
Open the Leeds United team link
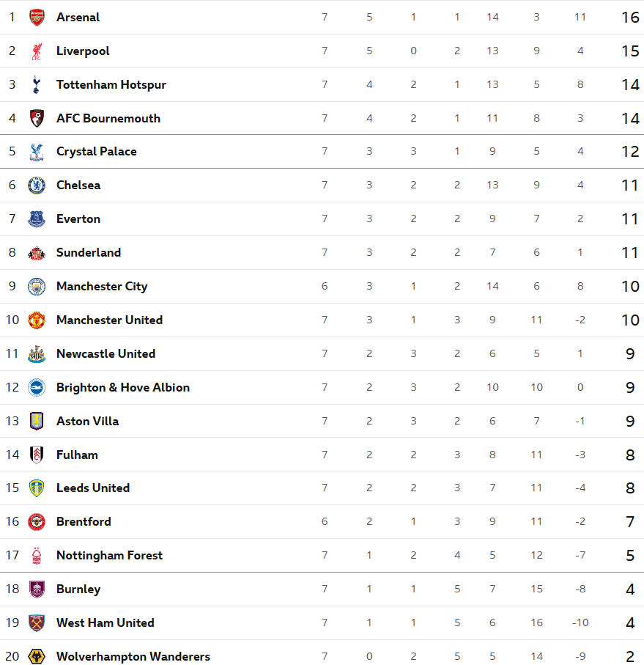coord(93,488)
